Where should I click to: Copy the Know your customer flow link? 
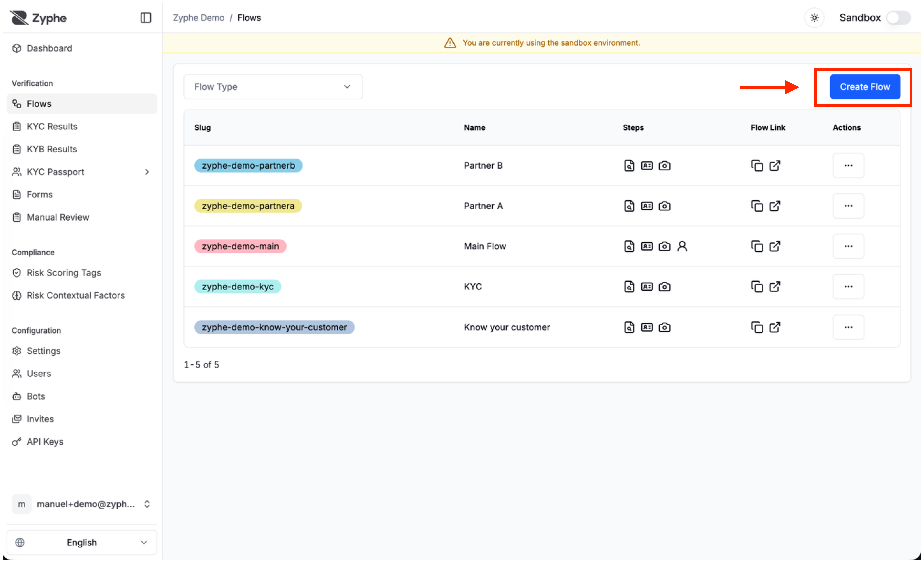click(757, 327)
